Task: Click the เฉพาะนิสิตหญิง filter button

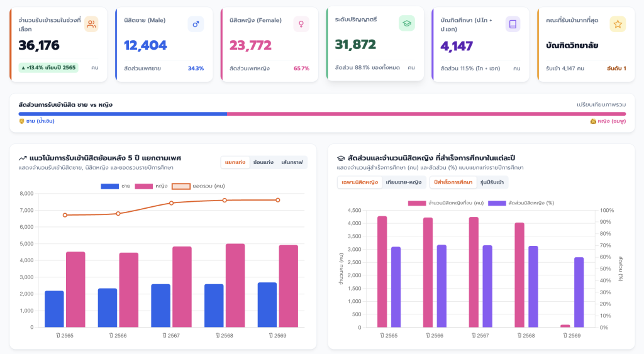Action: pos(360,182)
